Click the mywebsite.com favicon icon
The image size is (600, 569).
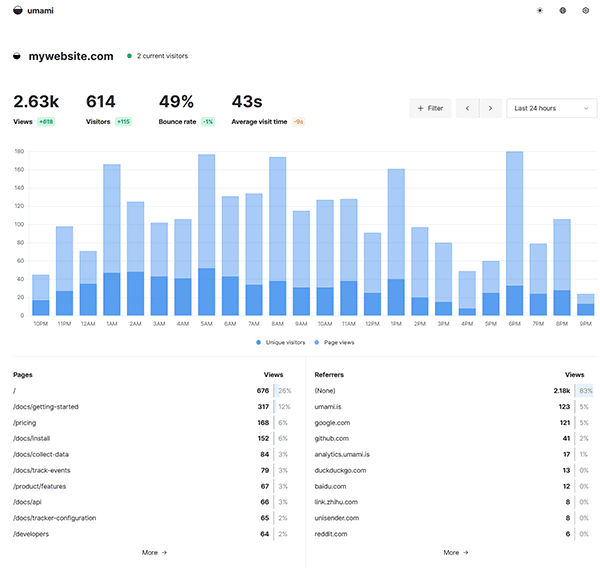pos(17,56)
